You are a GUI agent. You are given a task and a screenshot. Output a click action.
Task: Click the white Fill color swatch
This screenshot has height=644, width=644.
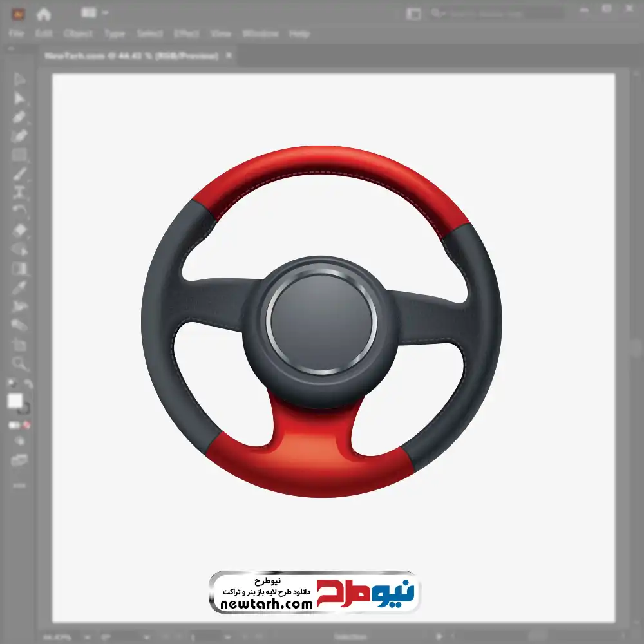(x=15, y=402)
